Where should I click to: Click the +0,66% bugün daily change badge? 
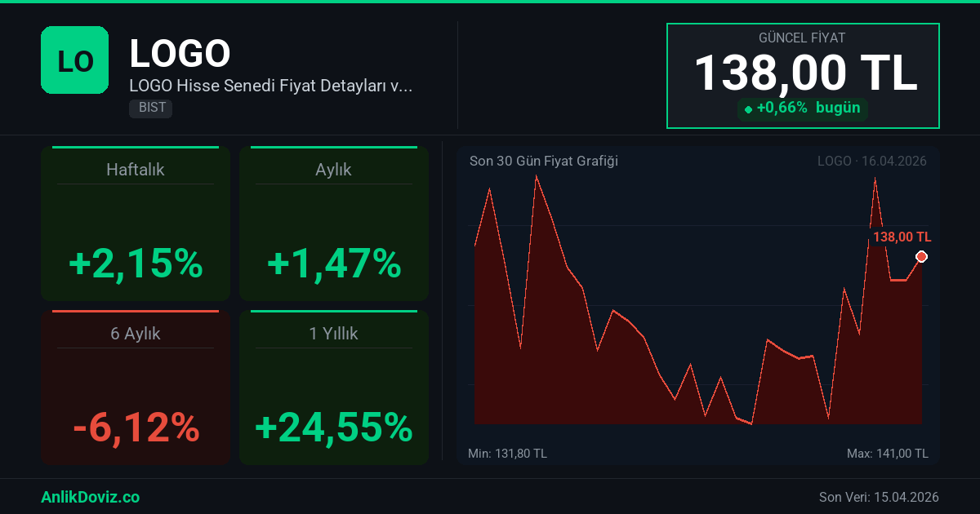pos(803,108)
